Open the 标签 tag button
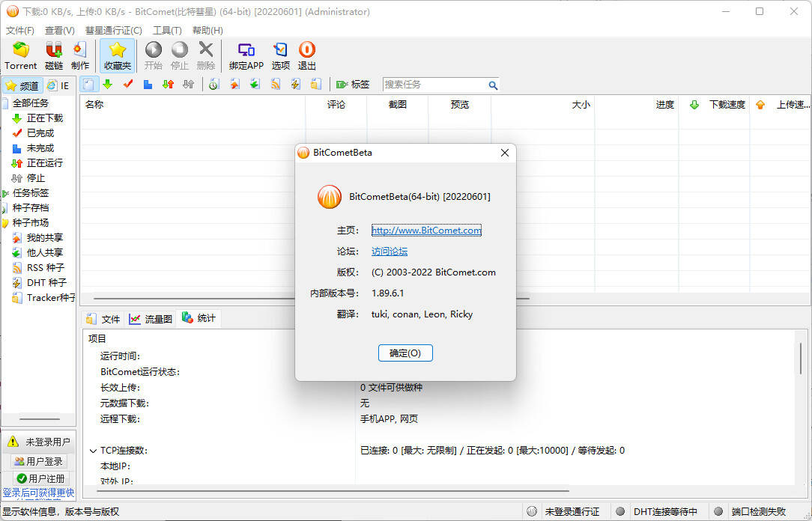The height and width of the screenshot is (521, 812). [353, 85]
